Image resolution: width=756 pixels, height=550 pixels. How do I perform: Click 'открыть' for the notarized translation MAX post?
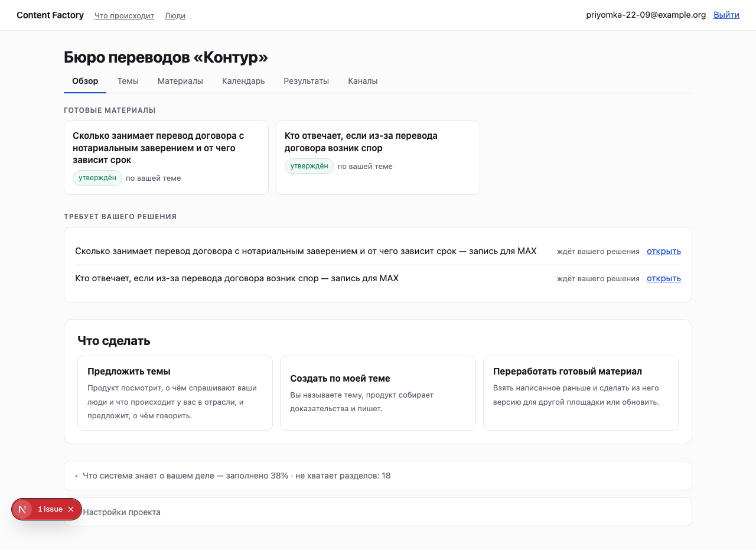click(x=663, y=251)
